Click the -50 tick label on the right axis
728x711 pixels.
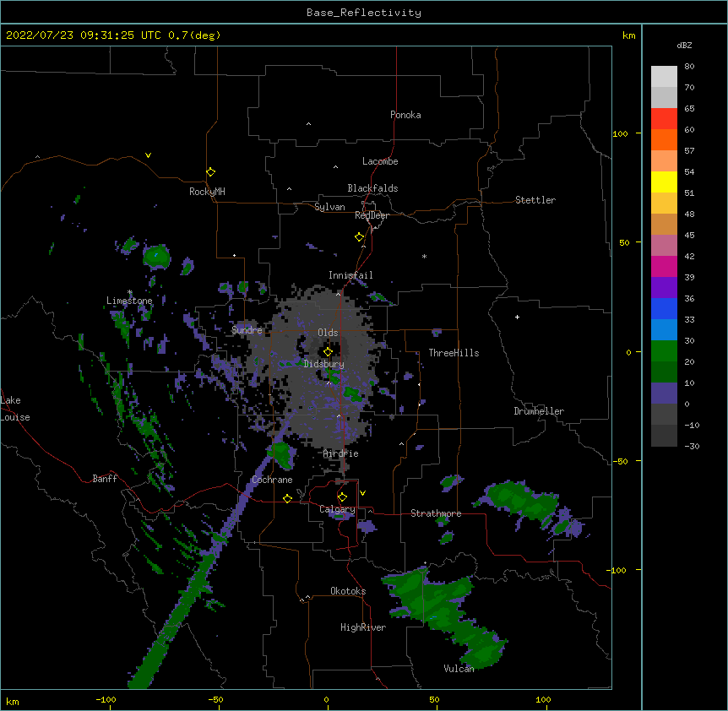(x=620, y=461)
